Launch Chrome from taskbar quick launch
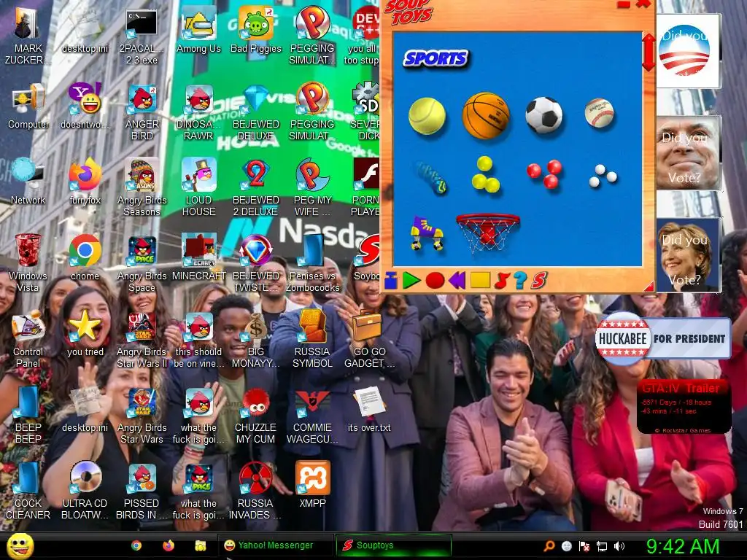The width and height of the screenshot is (747, 560). click(136, 545)
